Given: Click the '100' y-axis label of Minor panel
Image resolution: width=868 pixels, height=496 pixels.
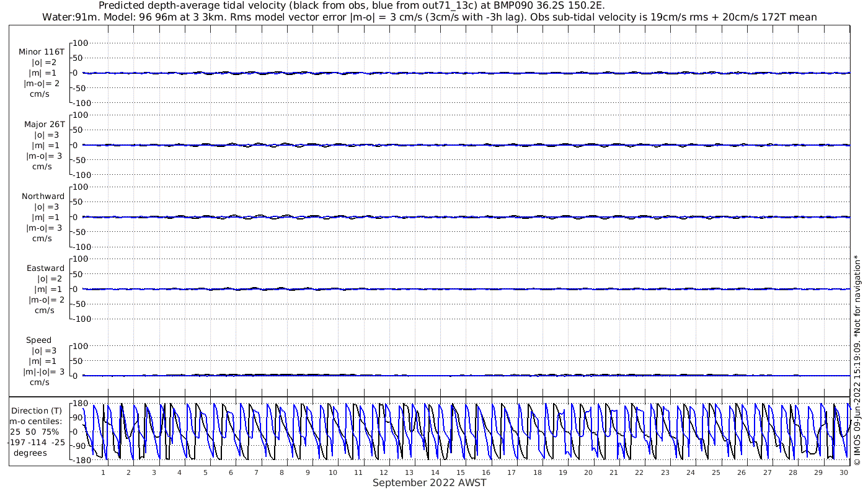Looking at the screenshot, I should pos(81,43).
